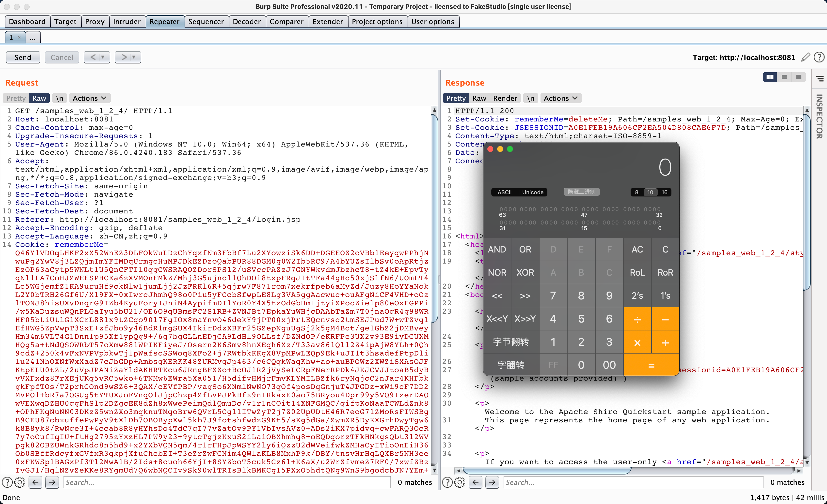Expand the Request Actions dropdown
Screen dimensions: 827x504
pyautogui.click(x=89, y=98)
